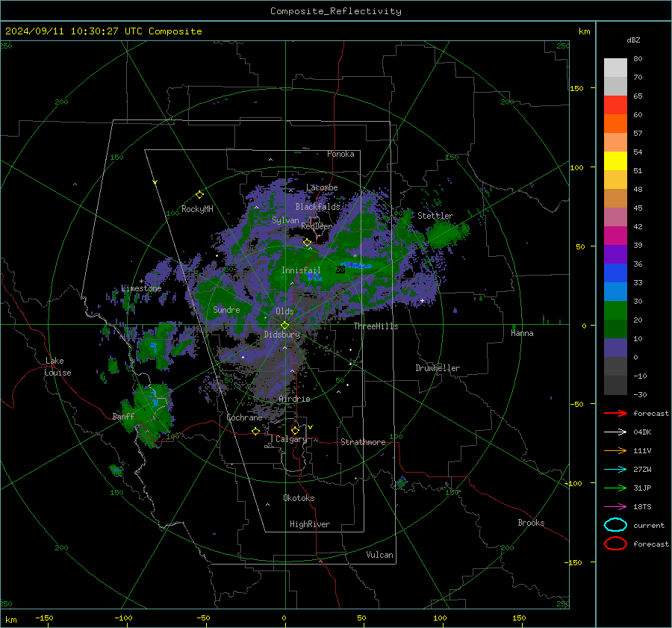Select the yellow 54 dBZ legend swatch
This screenshot has height=628, width=672.
tap(615, 161)
